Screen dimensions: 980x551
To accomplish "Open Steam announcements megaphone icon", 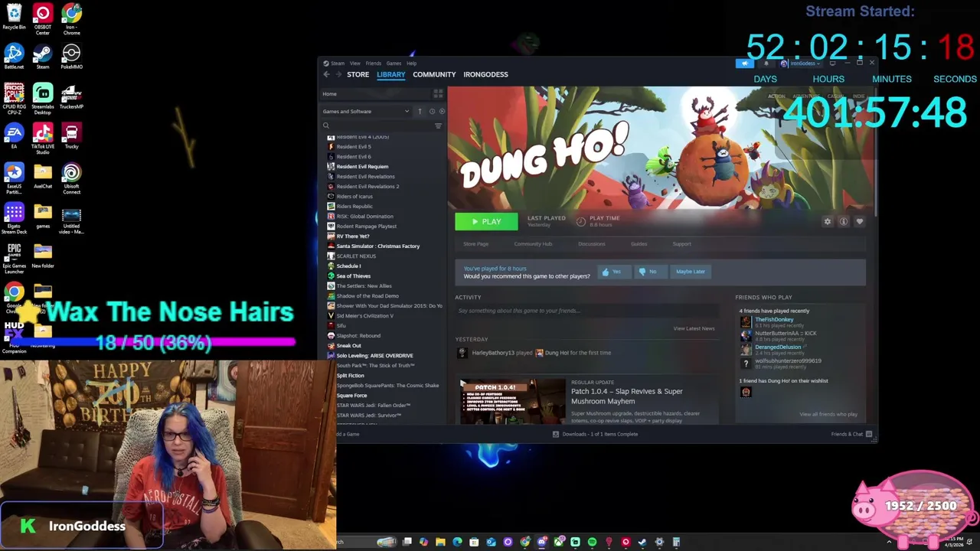I will coord(744,64).
